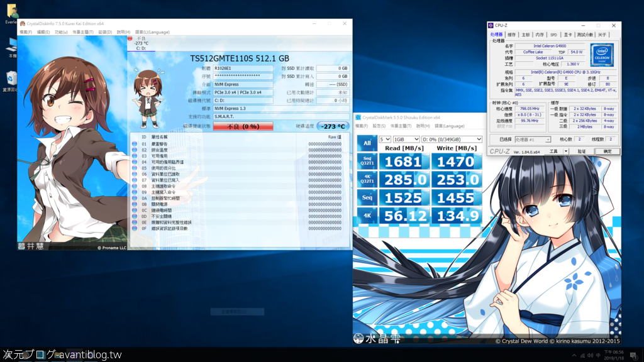Click CPU-Z 确定 button

tap(608, 151)
